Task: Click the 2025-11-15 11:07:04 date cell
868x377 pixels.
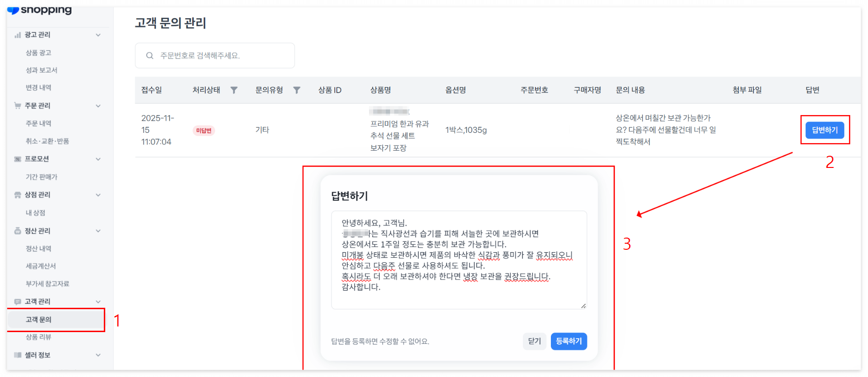Action: (x=158, y=130)
